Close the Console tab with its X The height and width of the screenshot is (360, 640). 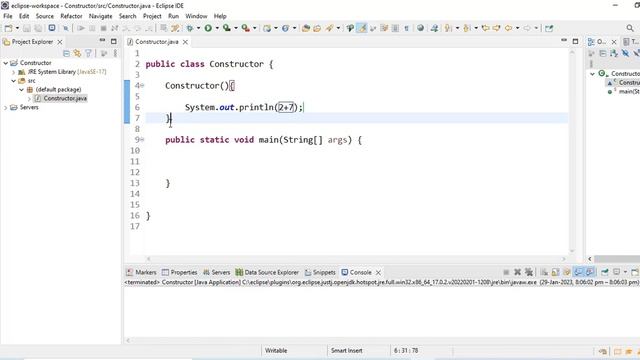pos(378,272)
